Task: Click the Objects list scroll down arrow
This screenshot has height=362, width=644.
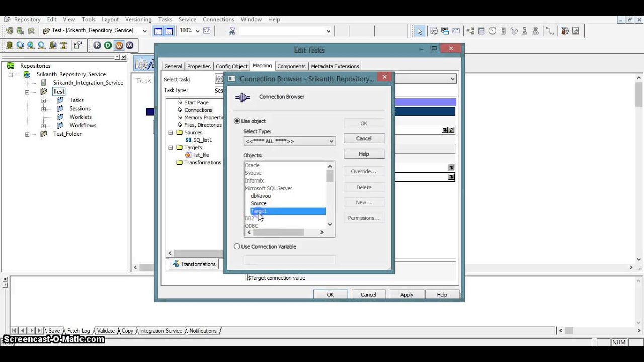Action: pyautogui.click(x=330, y=225)
